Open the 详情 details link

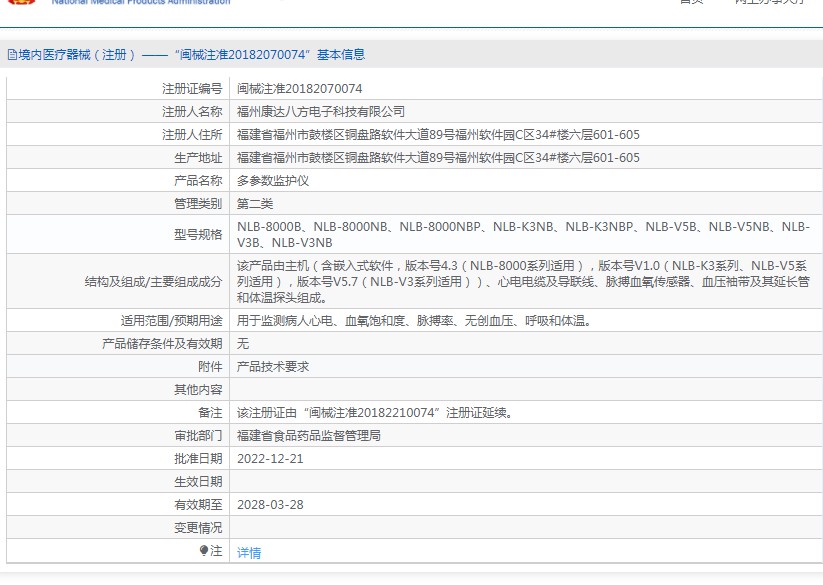coord(249,552)
